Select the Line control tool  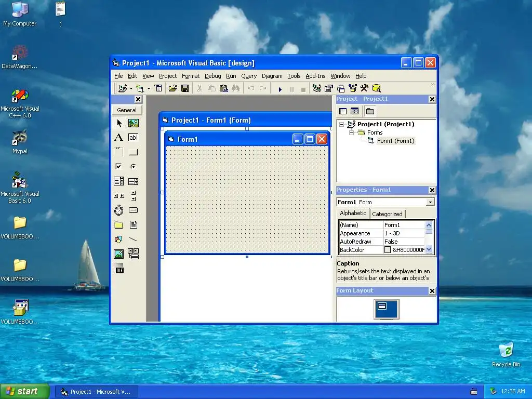[x=134, y=239]
